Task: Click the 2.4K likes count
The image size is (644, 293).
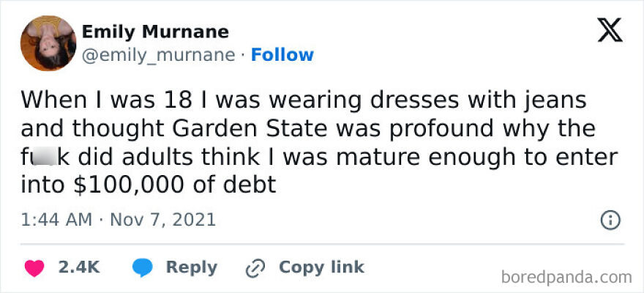Action: [78, 268]
